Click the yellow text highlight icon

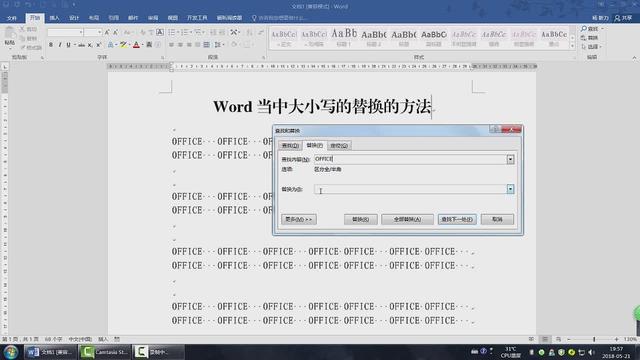pyautogui.click(x=123, y=44)
